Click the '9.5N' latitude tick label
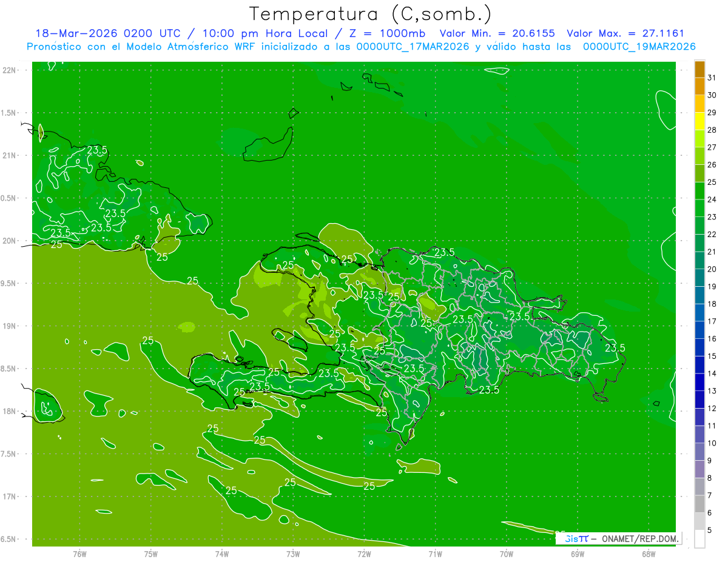Screen dimensions: 728x562 9,283
